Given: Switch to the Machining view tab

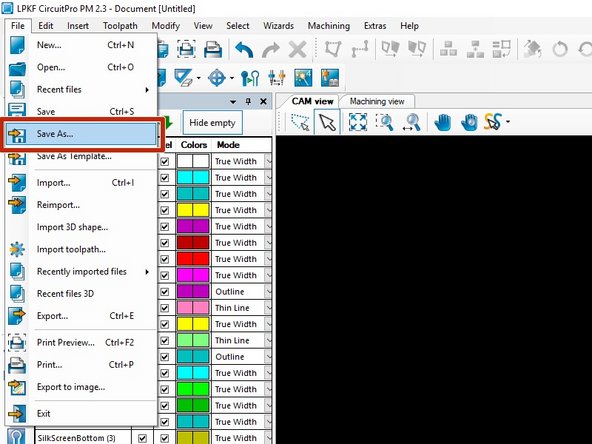Looking at the screenshot, I should pos(377,101).
